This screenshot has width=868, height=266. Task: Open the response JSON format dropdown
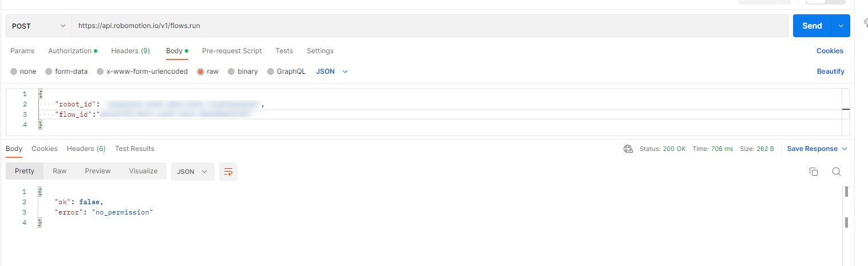coord(193,172)
